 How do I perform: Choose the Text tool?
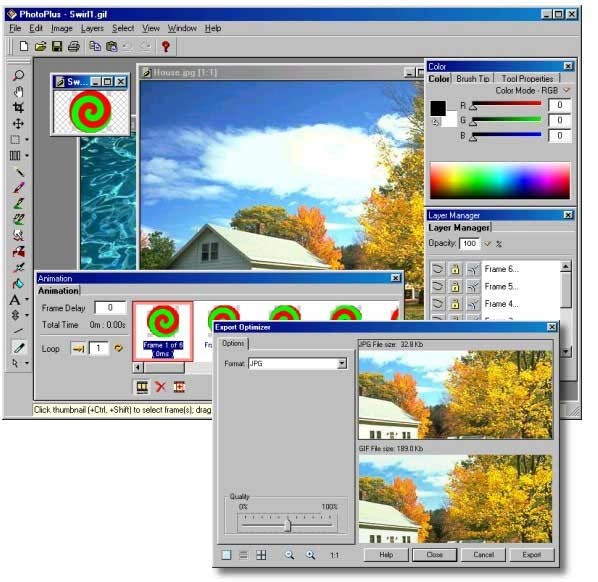click(15, 300)
